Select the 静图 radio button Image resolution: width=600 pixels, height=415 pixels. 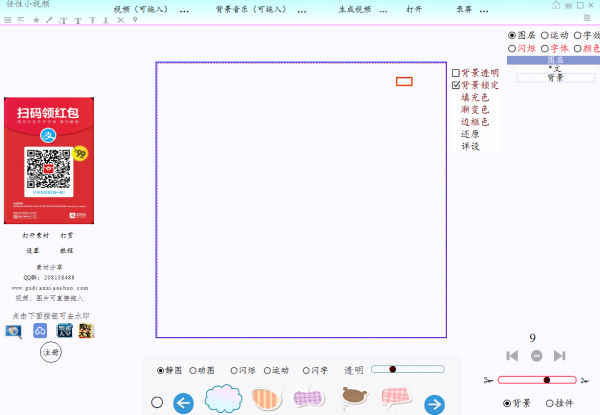(160, 371)
